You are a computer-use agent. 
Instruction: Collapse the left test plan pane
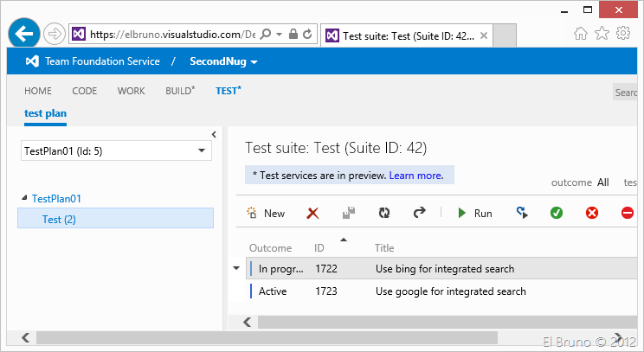click(213, 133)
